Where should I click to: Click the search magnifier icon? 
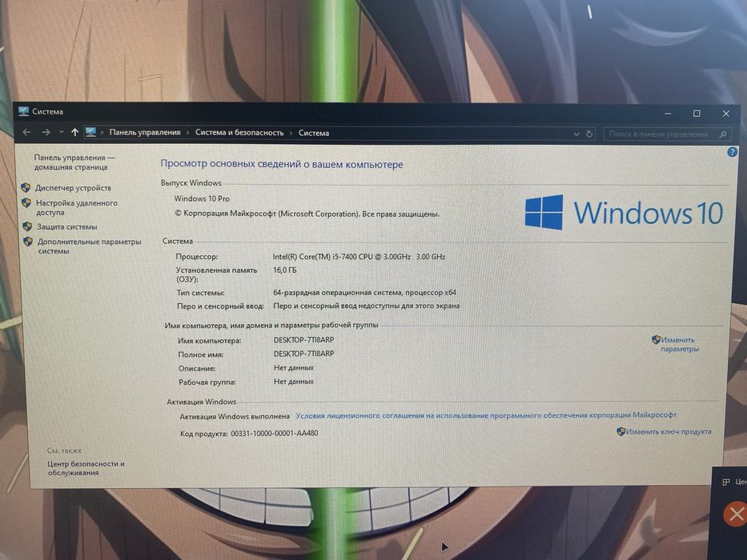click(x=723, y=134)
